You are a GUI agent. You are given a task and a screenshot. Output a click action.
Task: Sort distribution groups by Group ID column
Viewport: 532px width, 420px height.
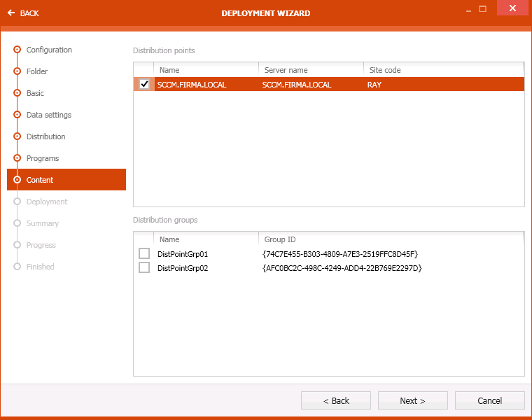pos(390,239)
